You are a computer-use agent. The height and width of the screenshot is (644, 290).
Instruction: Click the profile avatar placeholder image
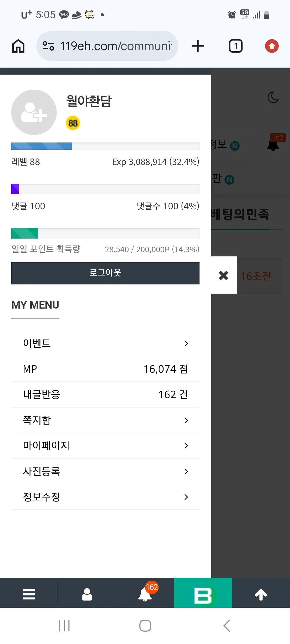[x=34, y=112]
